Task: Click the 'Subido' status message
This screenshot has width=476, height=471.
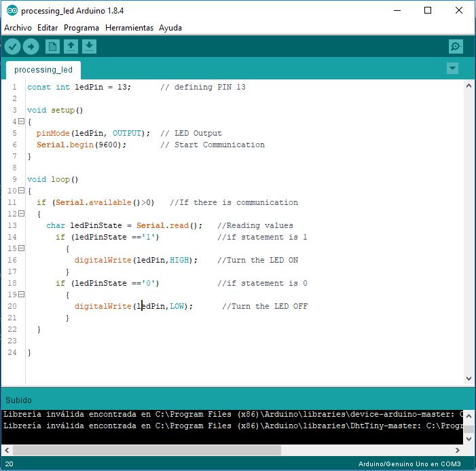Action: [18, 400]
